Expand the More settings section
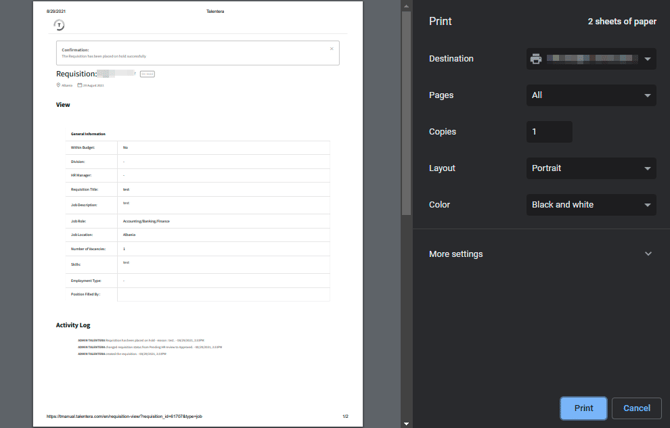Screen dimensions: 670x428 pyautogui.click(x=540, y=254)
